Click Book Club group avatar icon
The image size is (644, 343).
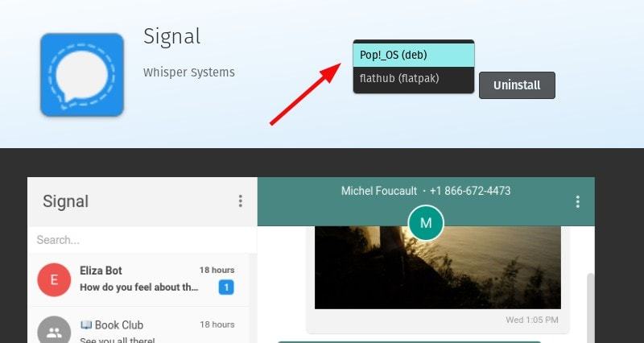(54, 330)
